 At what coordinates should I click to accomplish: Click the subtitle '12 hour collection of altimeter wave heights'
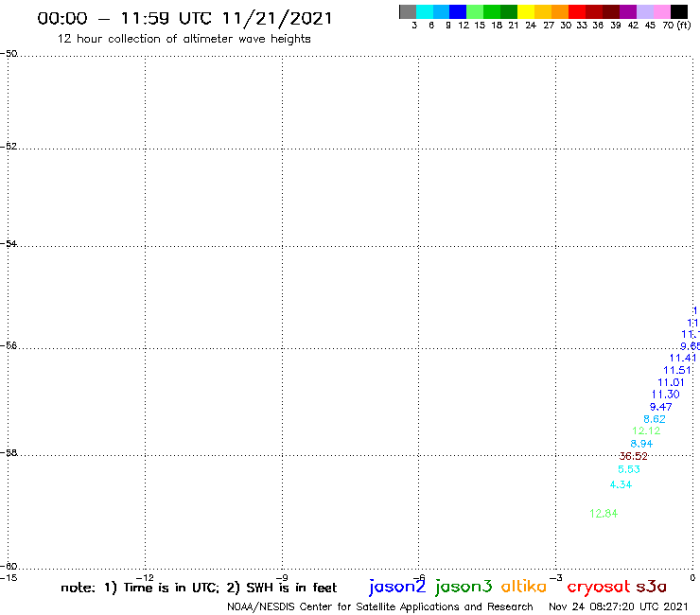(184, 39)
